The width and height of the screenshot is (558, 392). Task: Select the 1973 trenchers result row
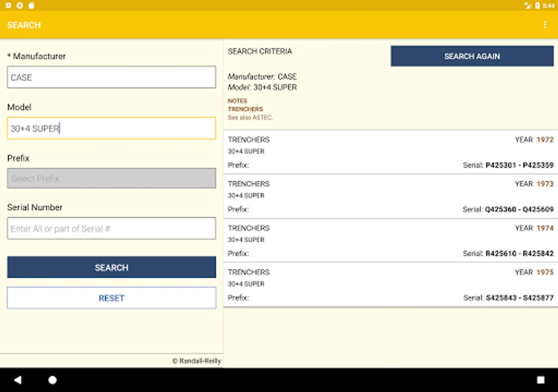coord(391,196)
